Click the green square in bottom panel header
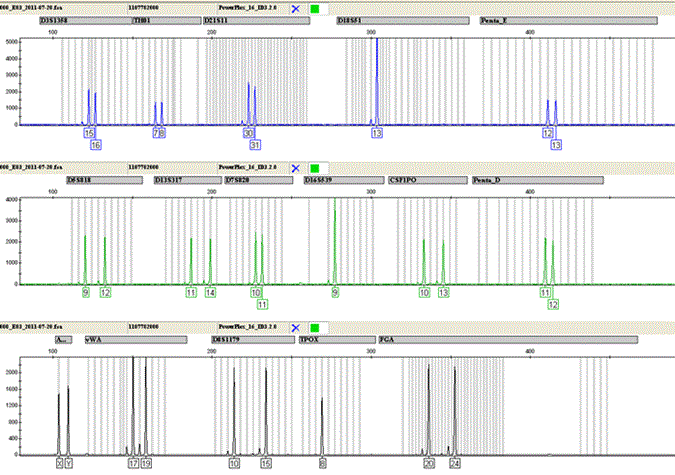 [315, 327]
